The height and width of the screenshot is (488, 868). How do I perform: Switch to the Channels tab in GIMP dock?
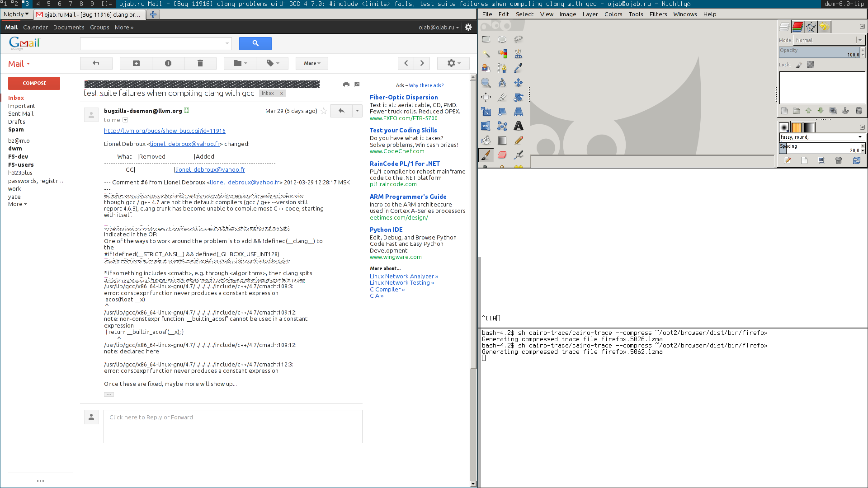797,27
